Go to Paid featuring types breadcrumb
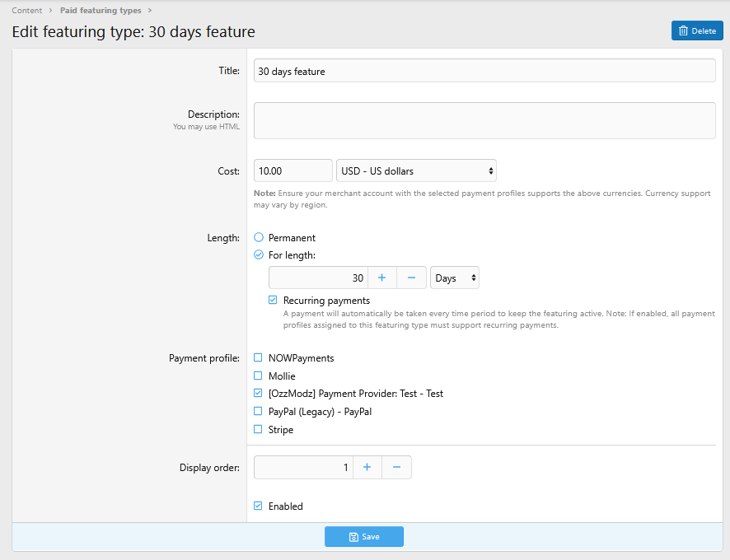Viewport: 730px width, 560px height. point(101,10)
